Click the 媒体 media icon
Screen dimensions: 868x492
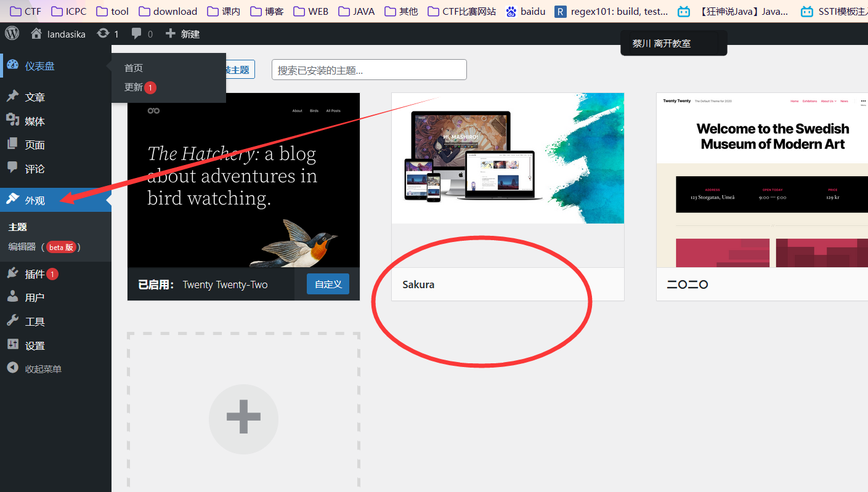12,121
